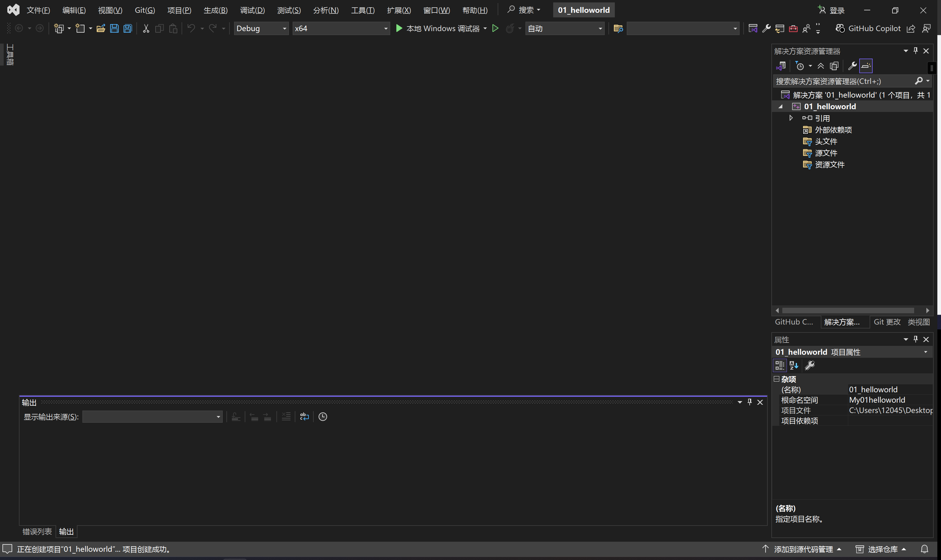Image resolution: width=941 pixels, height=560 pixels.
Task: Open the x64 platform dropdown
Action: coord(341,28)
